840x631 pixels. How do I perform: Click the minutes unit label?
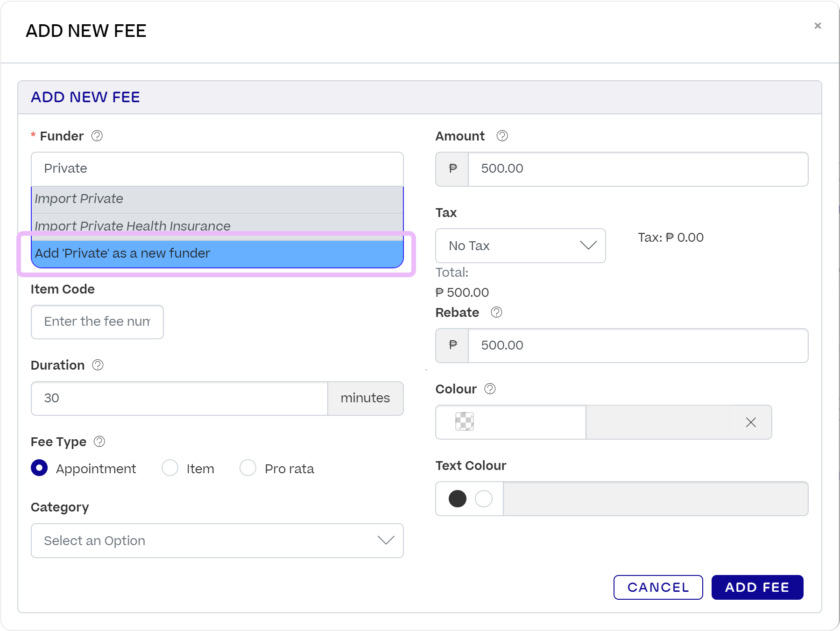point(365,398)
